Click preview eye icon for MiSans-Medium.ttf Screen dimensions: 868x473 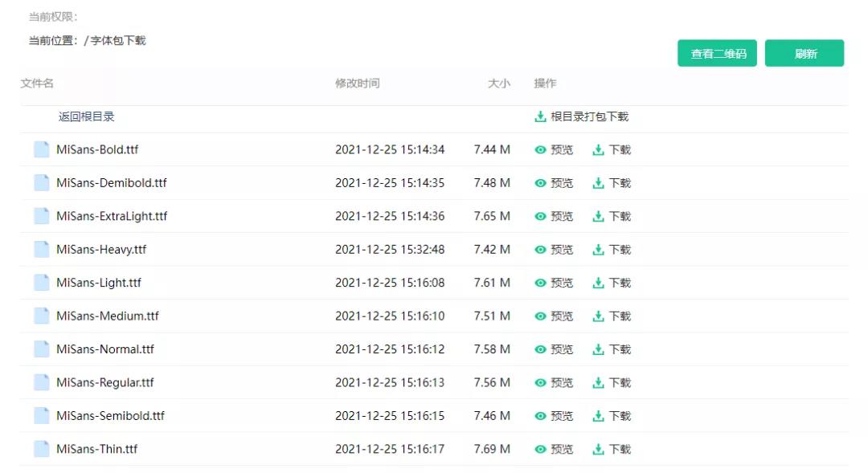(540, 316)
